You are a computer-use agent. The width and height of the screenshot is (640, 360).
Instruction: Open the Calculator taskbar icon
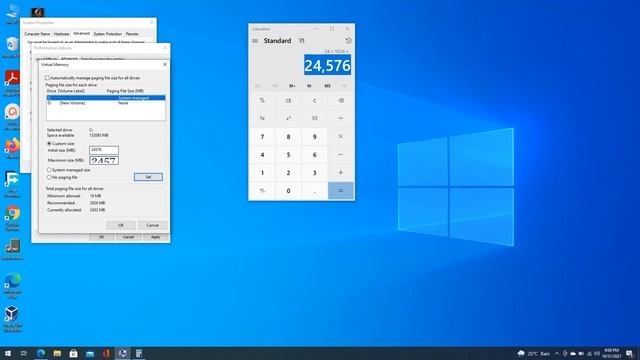139,353
